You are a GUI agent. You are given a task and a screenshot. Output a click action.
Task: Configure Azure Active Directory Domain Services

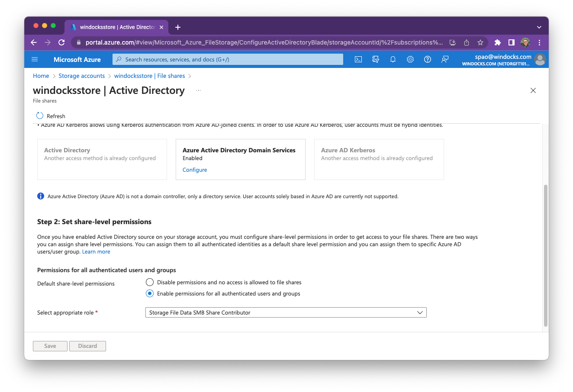pos(194,170)
